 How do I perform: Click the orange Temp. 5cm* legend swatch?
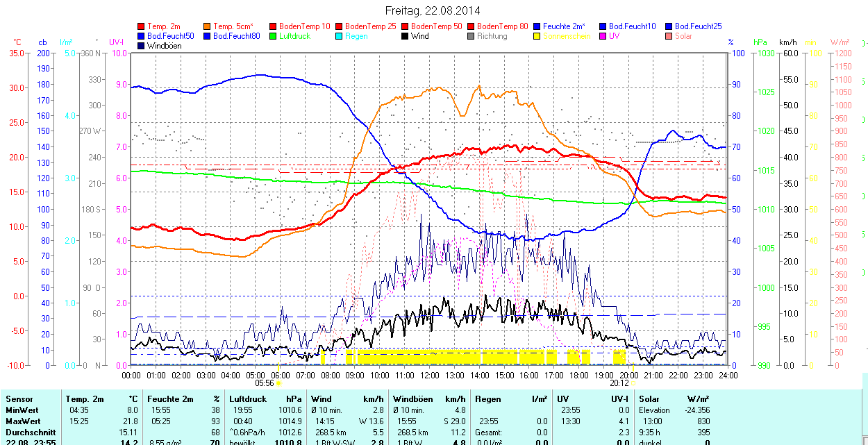[208, 26]
